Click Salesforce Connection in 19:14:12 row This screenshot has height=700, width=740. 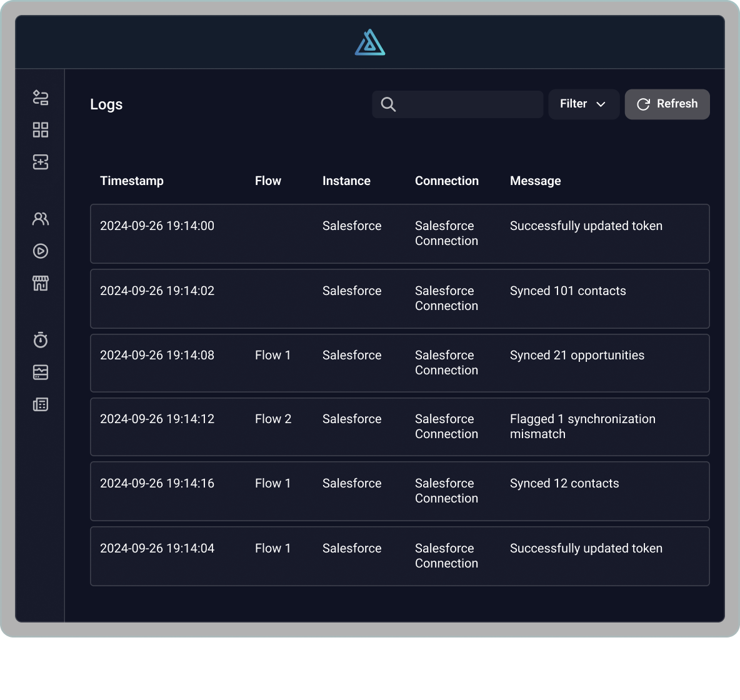click(446, 426)
